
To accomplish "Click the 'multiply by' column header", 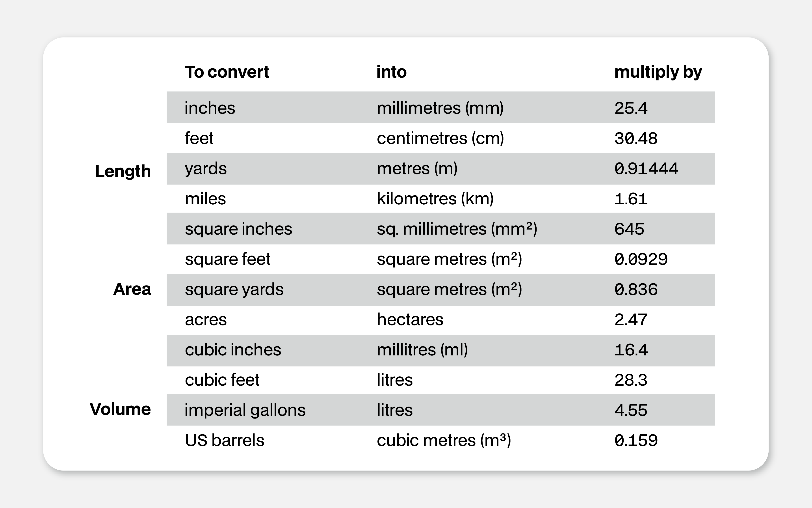I will pyautogui.click(x=658, y=72).
